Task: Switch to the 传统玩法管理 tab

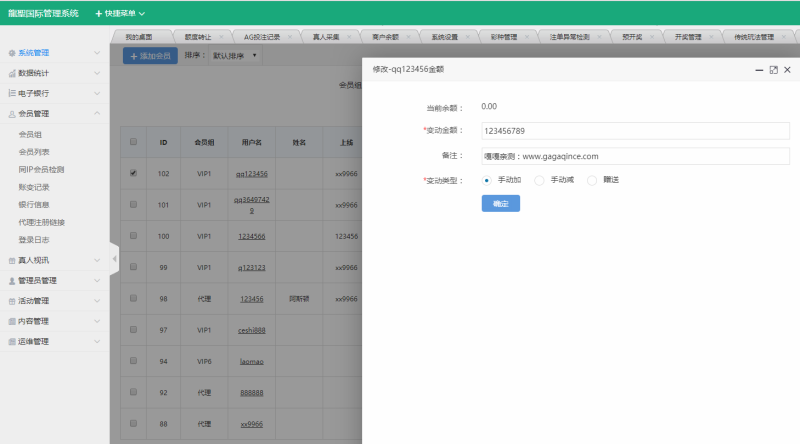Action: tap(754, 37)
